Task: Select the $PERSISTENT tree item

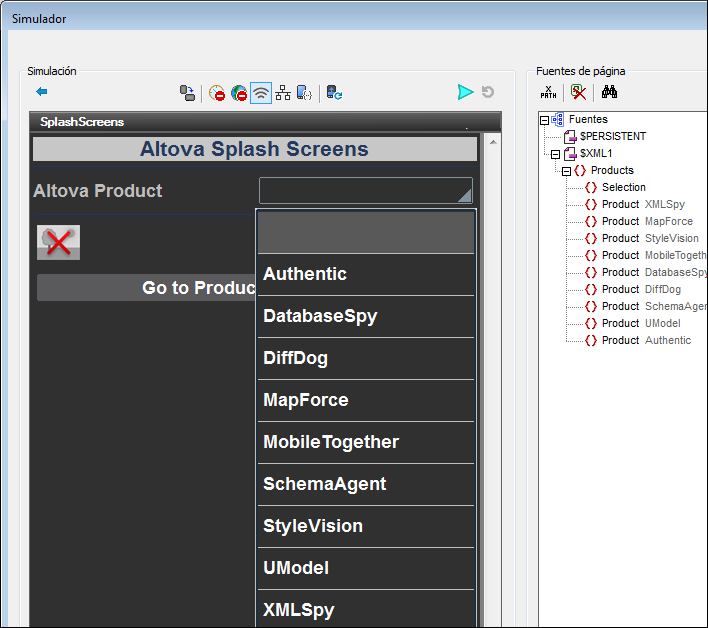Action: tap(612, 136)
